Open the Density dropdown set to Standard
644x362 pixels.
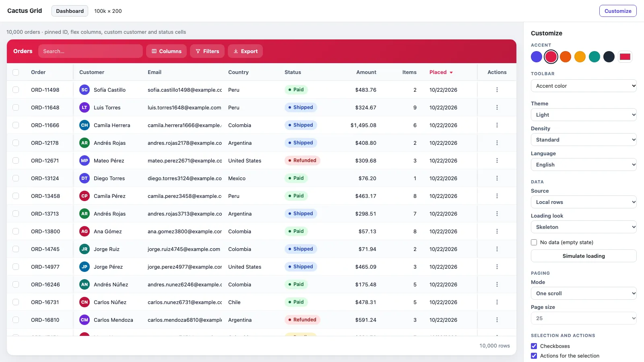(x=584, y=140)
